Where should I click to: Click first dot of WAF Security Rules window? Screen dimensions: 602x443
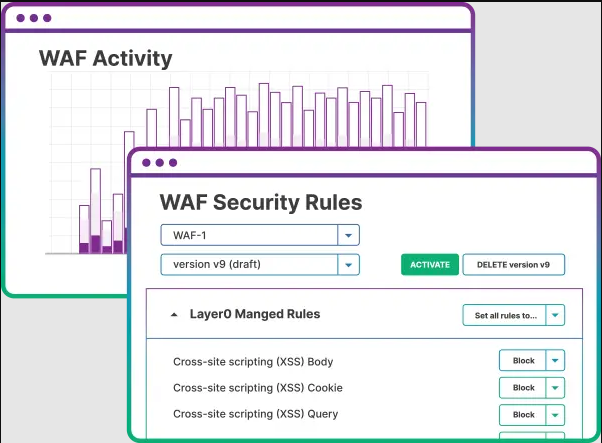[145, 163]
